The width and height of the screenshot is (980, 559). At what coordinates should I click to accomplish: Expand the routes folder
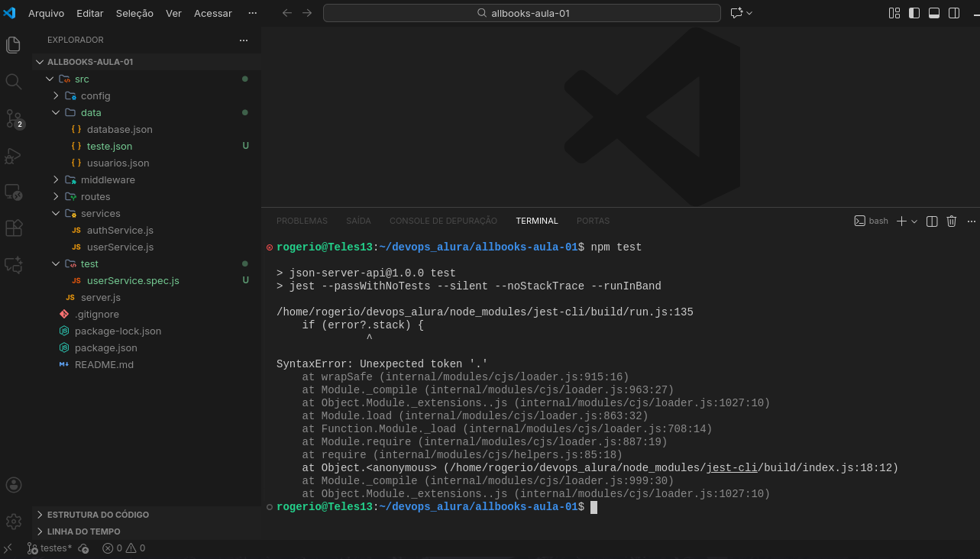coord(147,196)
